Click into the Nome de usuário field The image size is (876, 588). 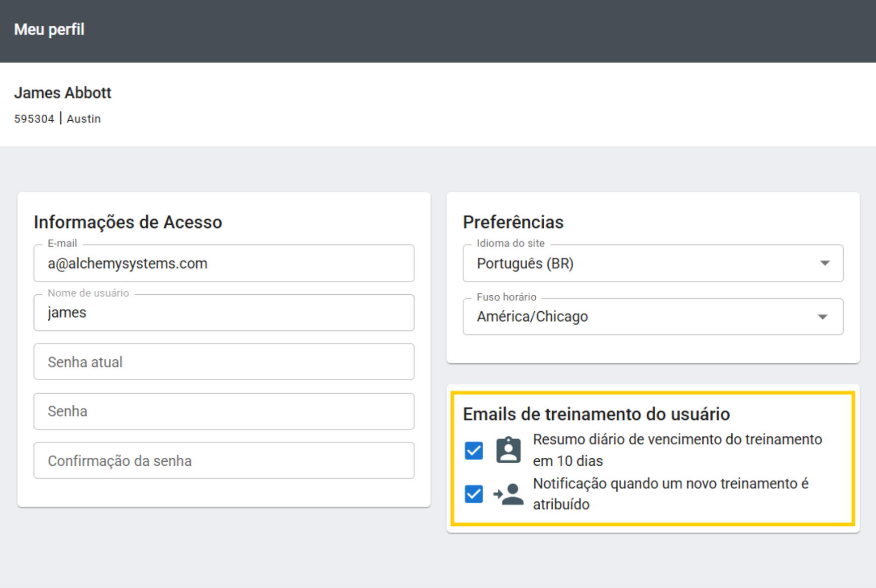224,313
